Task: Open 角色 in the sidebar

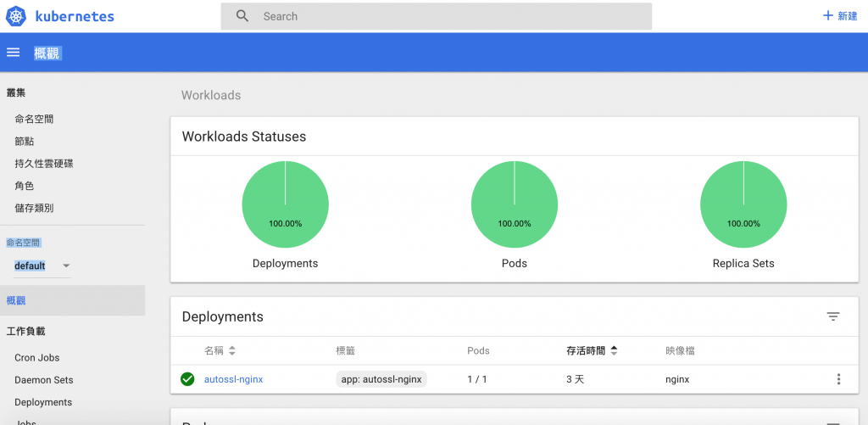Action: (25, 186)
